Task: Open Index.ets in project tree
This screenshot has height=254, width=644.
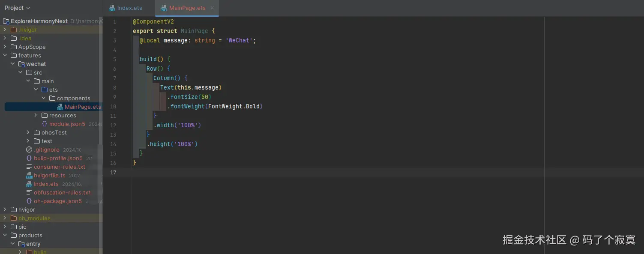Action: 46,184
